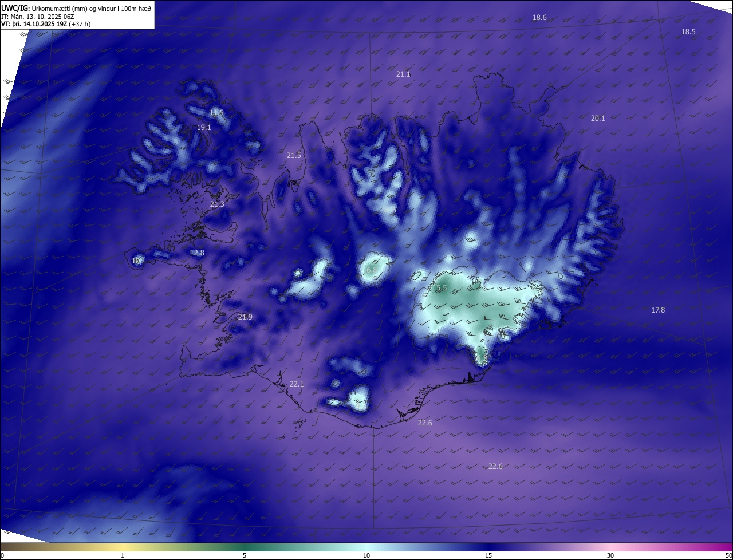Click the 21.3 value on the map
Viewport: 733px width, 560px height.
pyautogui.click(x=217, y=204)
